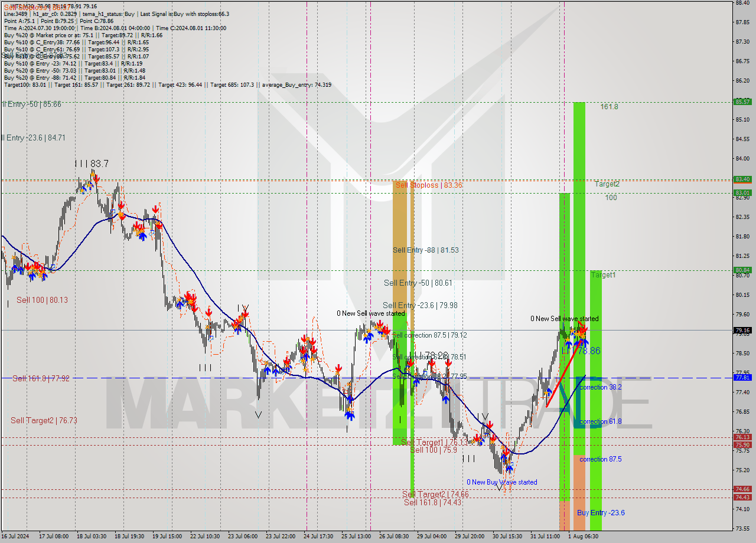
Task: Click the 83.7 swing high label
Action: coord(99,163)
